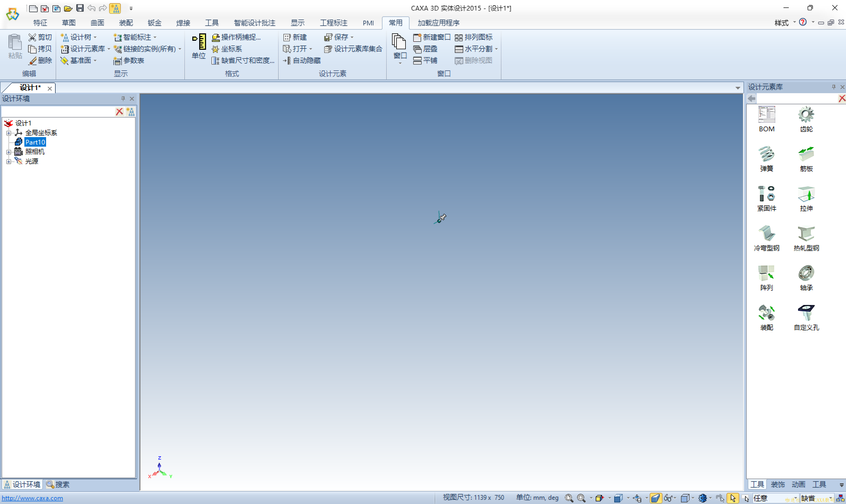Viewport: 846px width, 504px height.
Task: Expand the 全局坐标系 tree node
Action: point(9,133)
